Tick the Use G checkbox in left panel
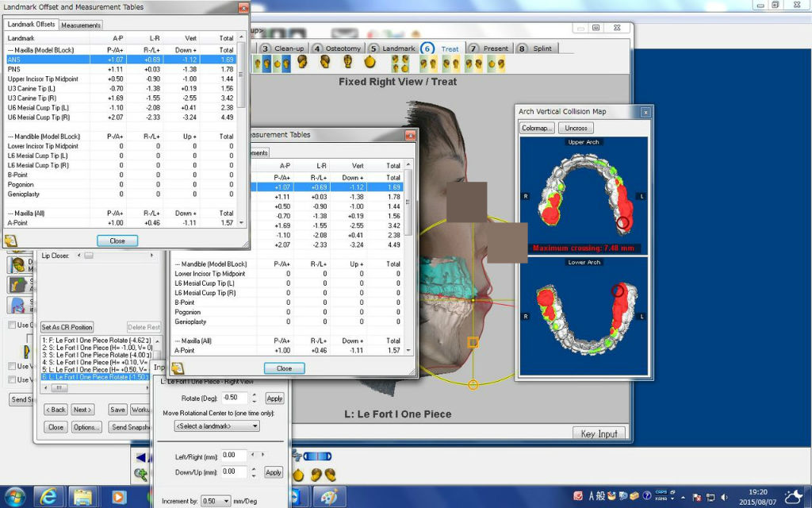Image resolution: width=812 pixels, height=508 pixels. (x=12, y=325)
